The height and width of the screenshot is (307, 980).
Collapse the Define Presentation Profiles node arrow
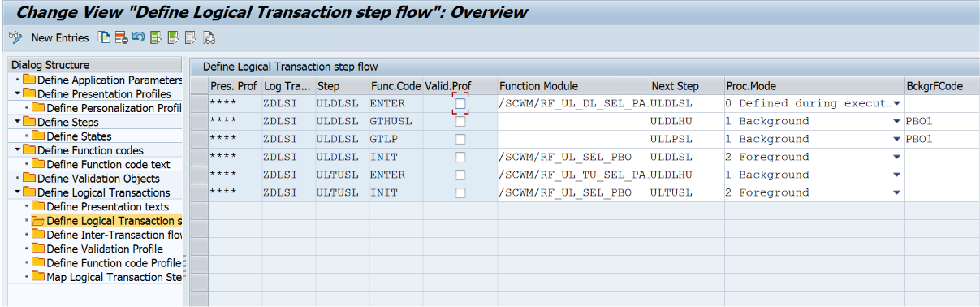[17, 94]
